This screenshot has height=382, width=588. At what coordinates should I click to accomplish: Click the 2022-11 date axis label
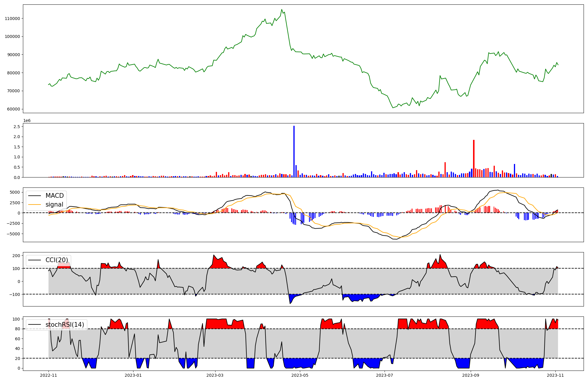[49, 375]
